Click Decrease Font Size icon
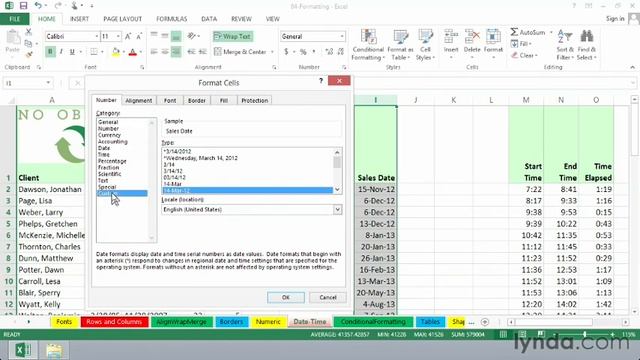This screenshot has width=640, height=360. click(139, 36)
